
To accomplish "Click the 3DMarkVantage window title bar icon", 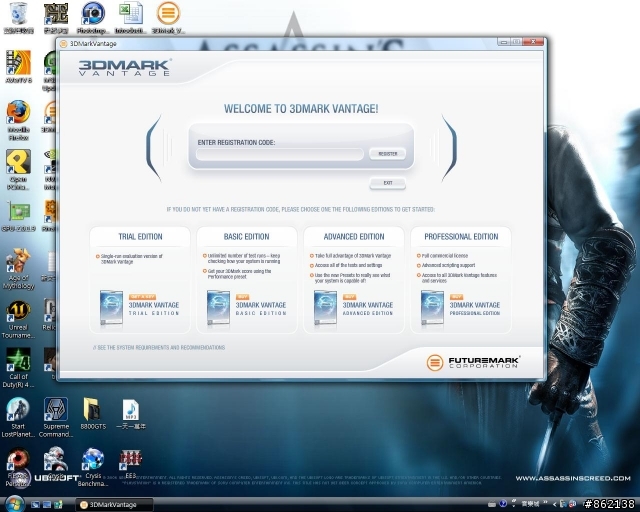I will (64, 44).
